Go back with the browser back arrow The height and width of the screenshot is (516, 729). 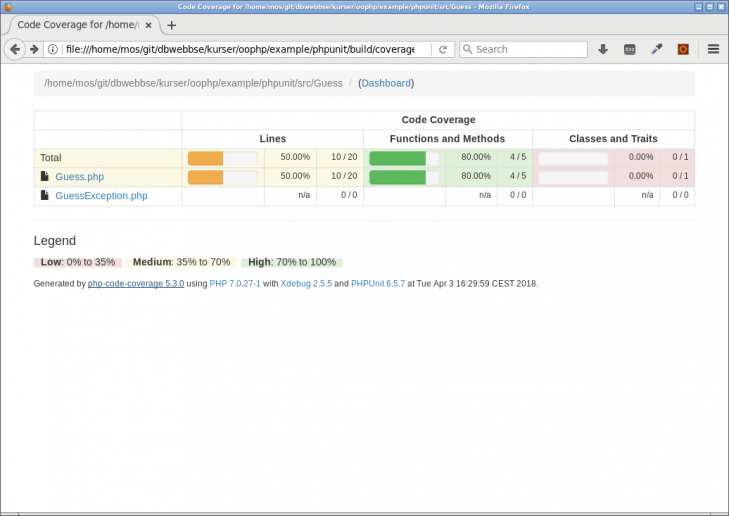point(15,49)
